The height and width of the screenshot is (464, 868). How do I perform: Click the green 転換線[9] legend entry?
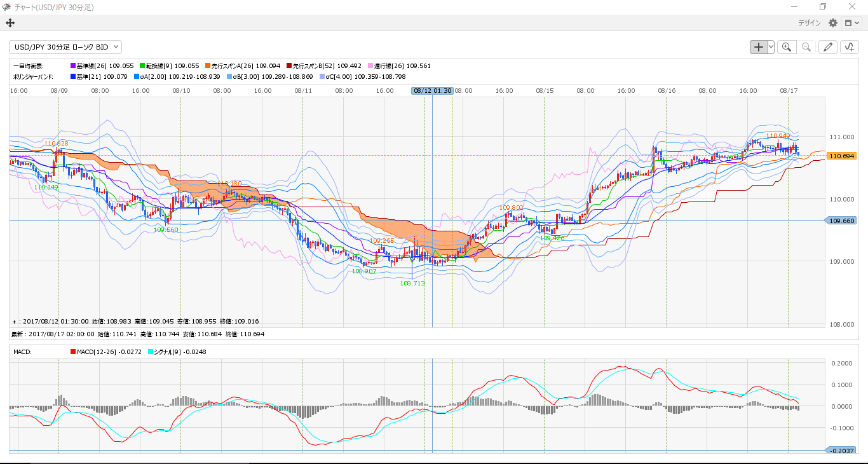(x=169, y=65)
